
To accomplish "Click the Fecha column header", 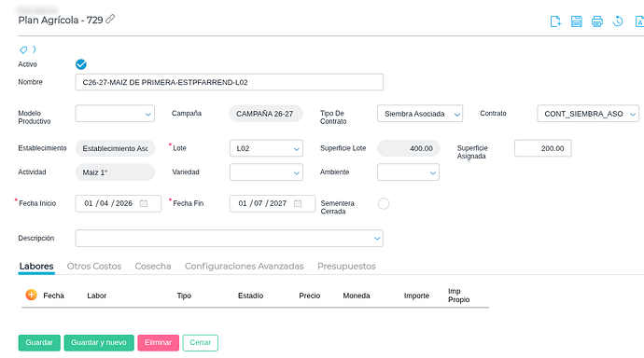I will (x=54, y=296).
